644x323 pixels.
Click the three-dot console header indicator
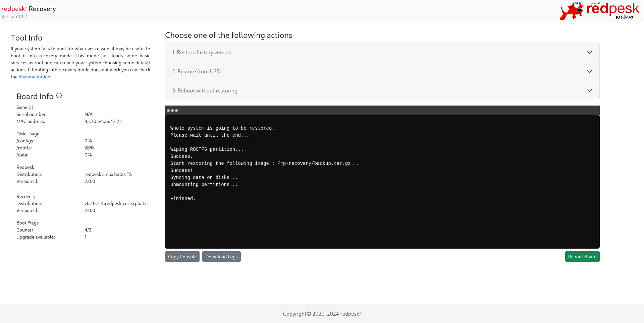point(172,110)
